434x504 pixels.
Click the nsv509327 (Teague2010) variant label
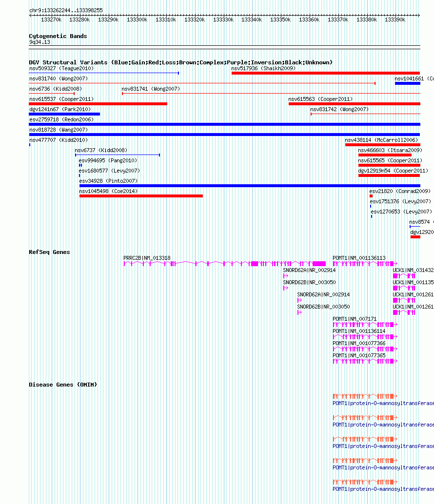61,68
